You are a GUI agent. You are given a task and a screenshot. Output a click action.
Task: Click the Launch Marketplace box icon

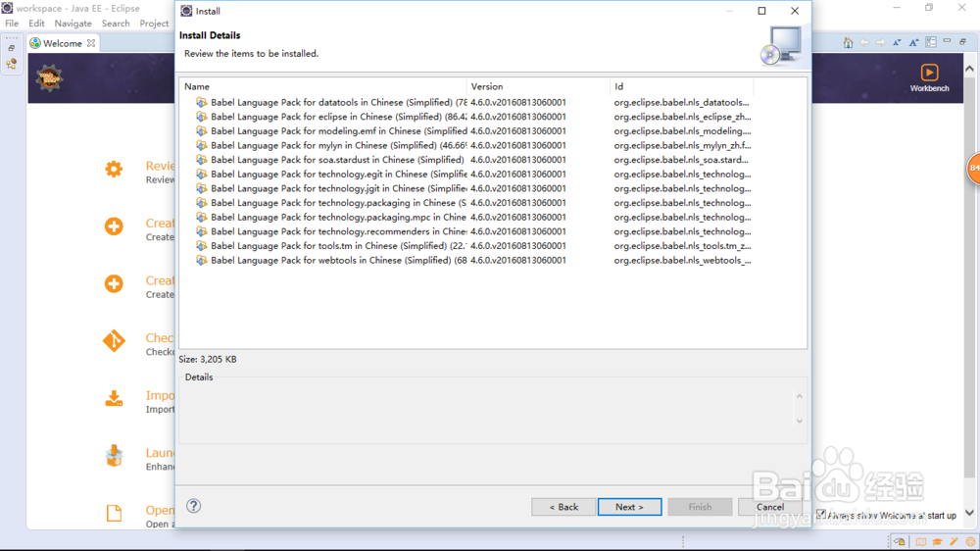click(x=114, y=455)
